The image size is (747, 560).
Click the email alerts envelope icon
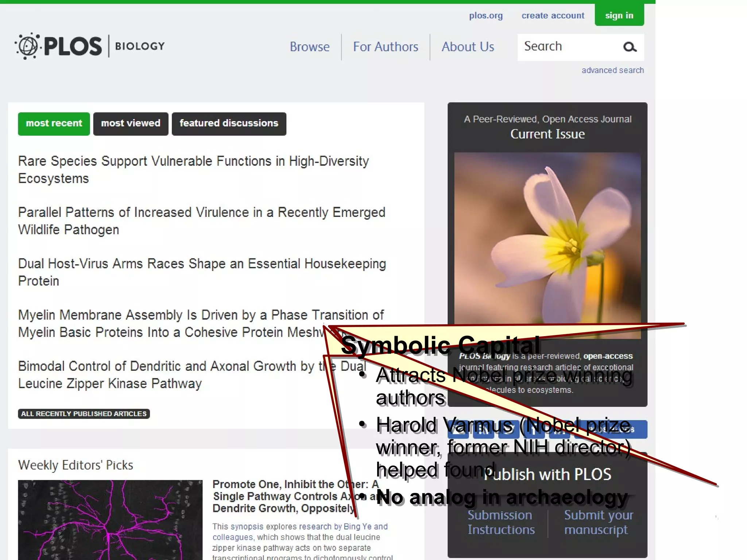tap(458, 429)
